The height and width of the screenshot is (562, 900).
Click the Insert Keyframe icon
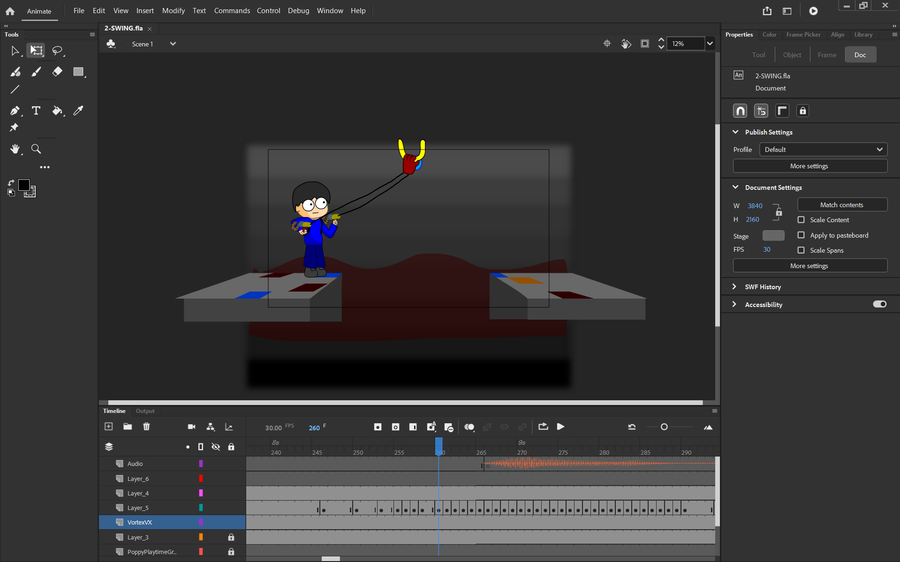(x=378, y=427)
